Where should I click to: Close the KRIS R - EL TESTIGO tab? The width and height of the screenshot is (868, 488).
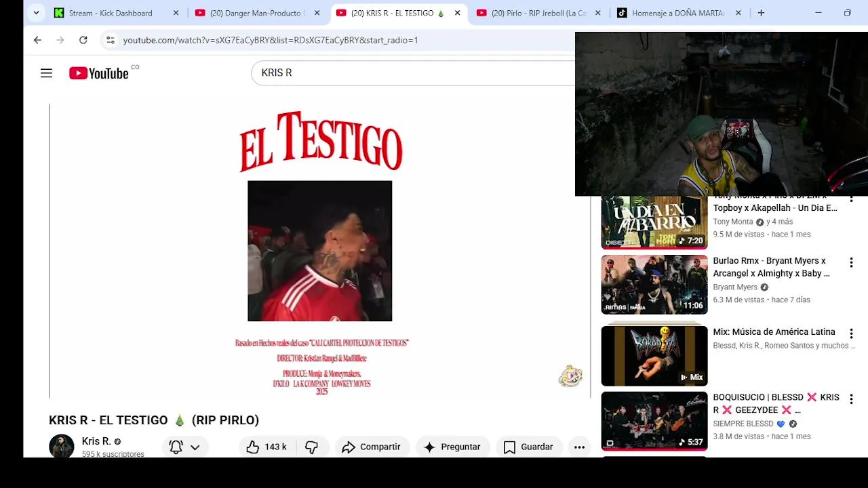point(457,13)
